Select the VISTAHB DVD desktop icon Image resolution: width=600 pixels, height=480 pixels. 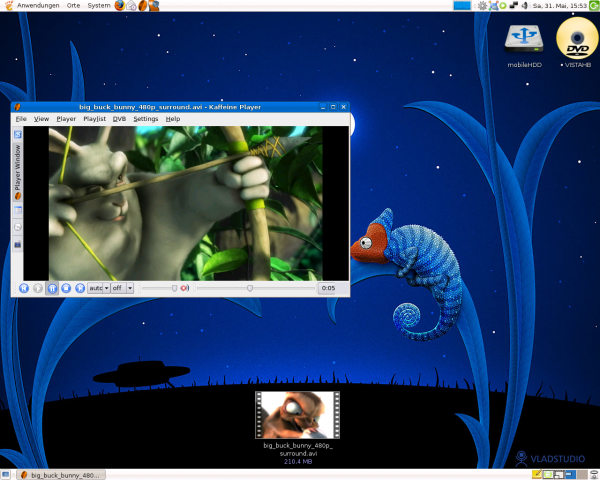coord(577,39)
